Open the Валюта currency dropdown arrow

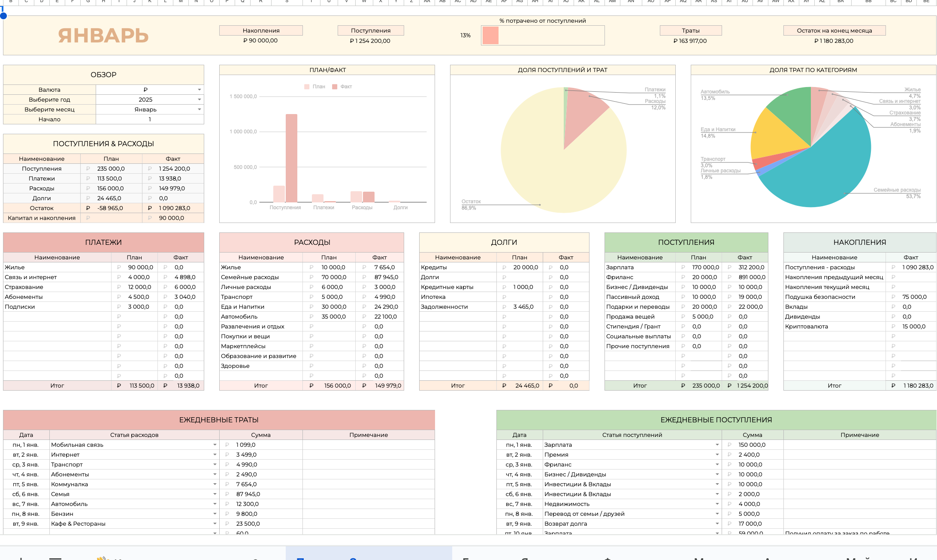click(x=199, y=90)
